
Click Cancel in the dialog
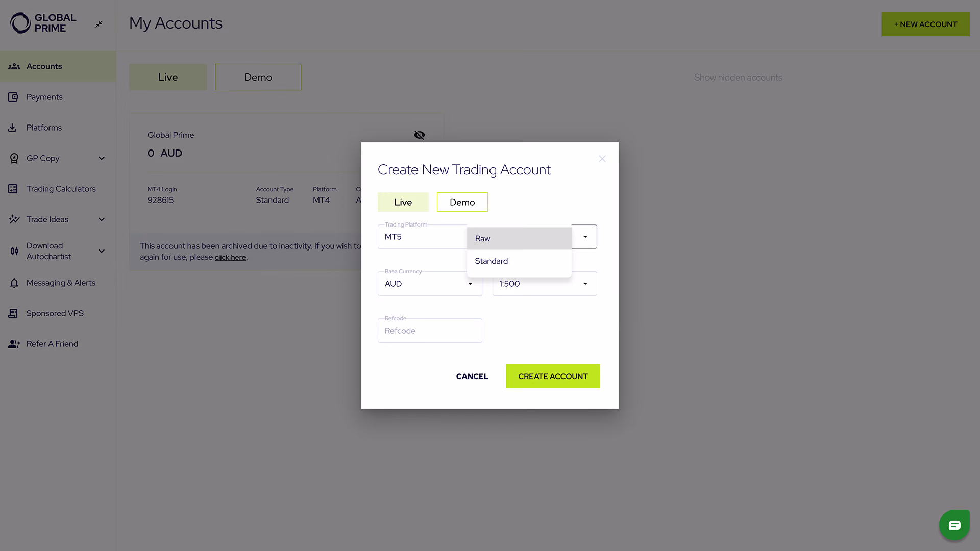click(x=472, y=376)
